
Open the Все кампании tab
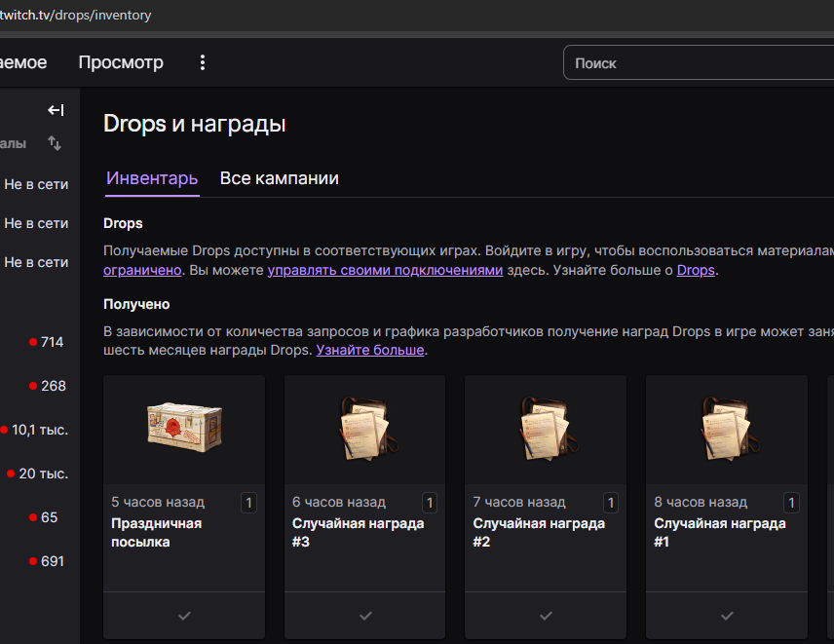point(280,178)
